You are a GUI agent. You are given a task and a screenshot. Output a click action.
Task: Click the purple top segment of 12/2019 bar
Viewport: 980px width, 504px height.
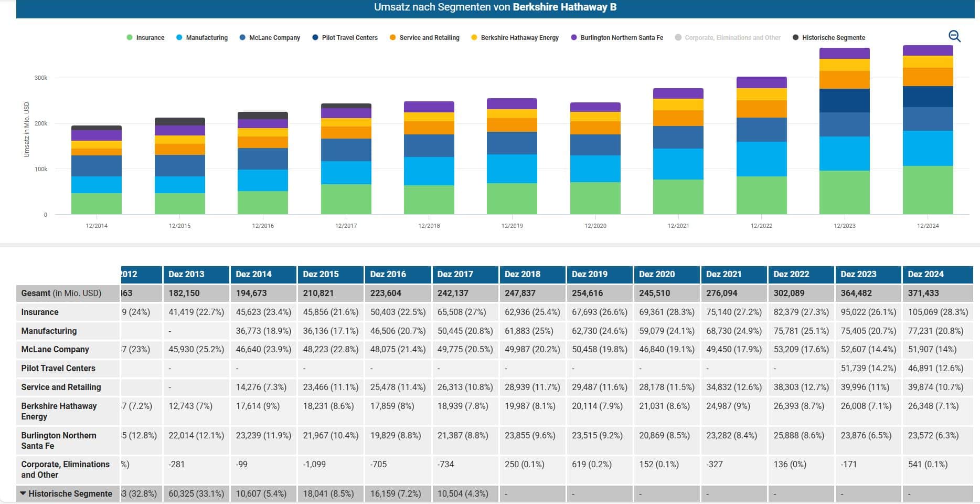[512, 103]
